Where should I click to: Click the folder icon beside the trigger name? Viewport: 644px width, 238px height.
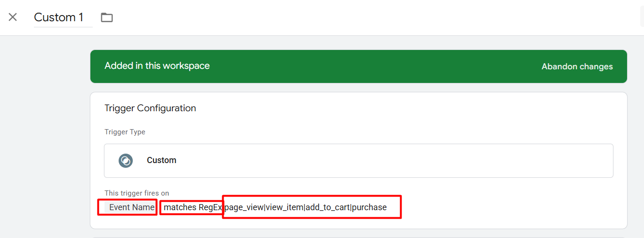[107, 17]
